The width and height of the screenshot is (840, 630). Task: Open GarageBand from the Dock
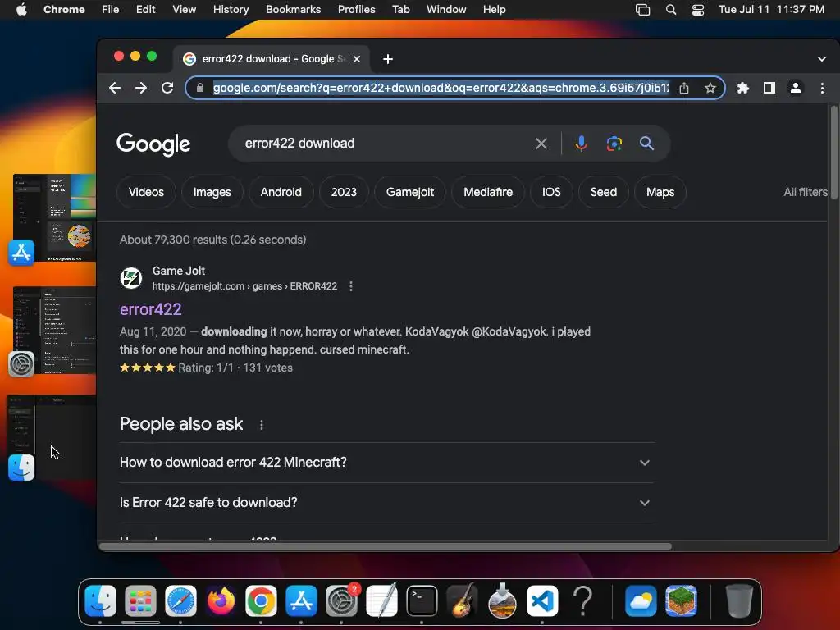click(x=462, y=600)
